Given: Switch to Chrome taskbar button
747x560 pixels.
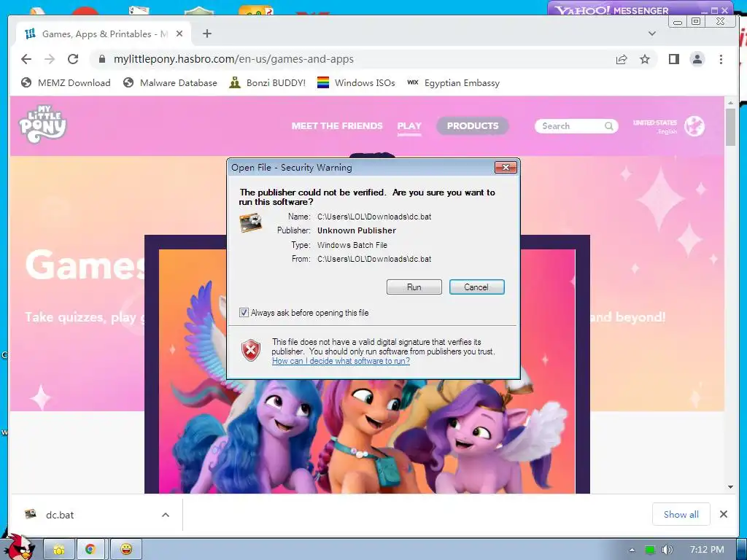Looking at the screenshot, I should pos(90,550).
